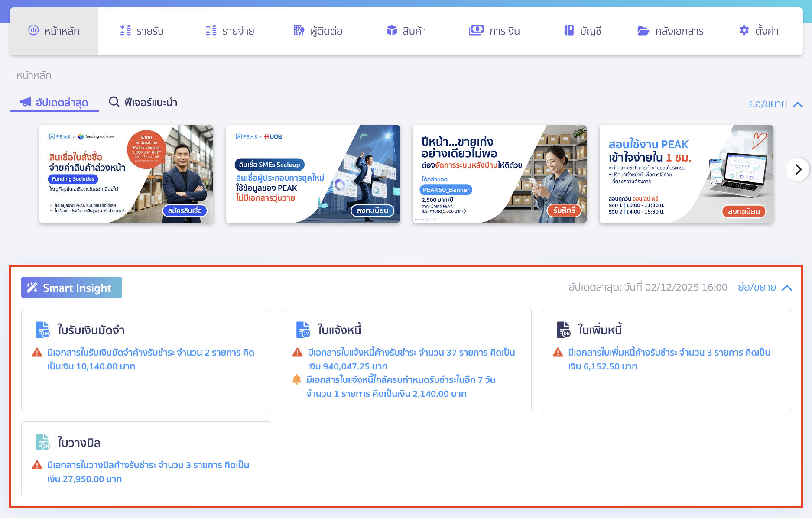
Task: Click the bell alert icon in ใบแจ้งหนี้ card
Action: (297, 380)
